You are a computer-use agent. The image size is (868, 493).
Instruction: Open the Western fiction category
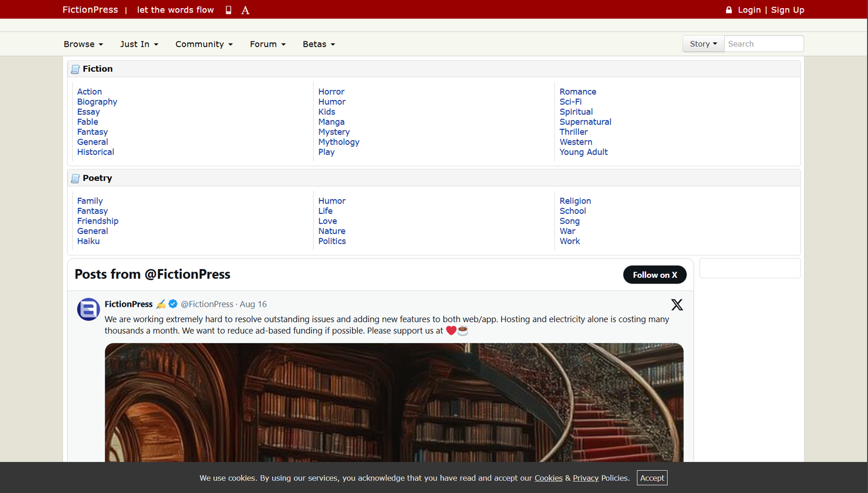576,142
